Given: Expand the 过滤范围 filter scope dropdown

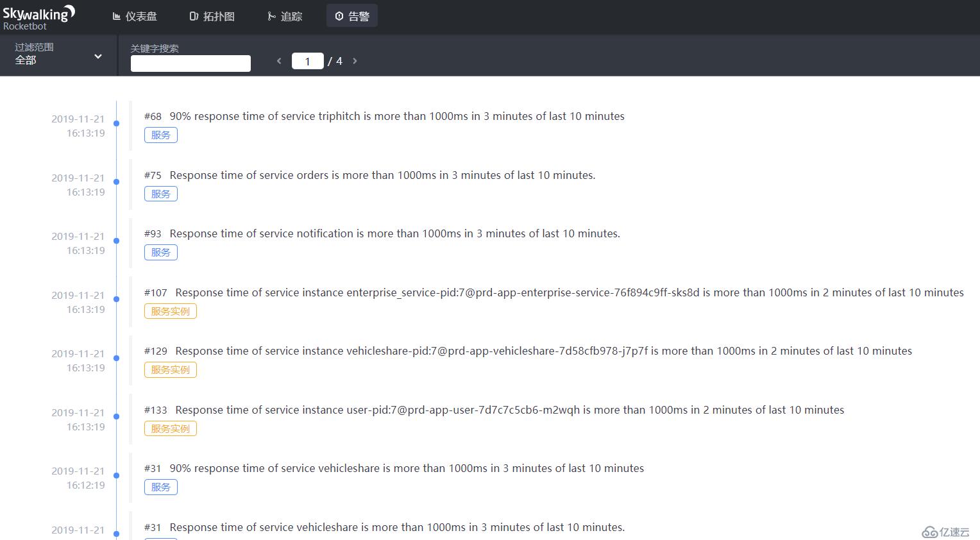Looking at the screenshot, I should [59, 55].
